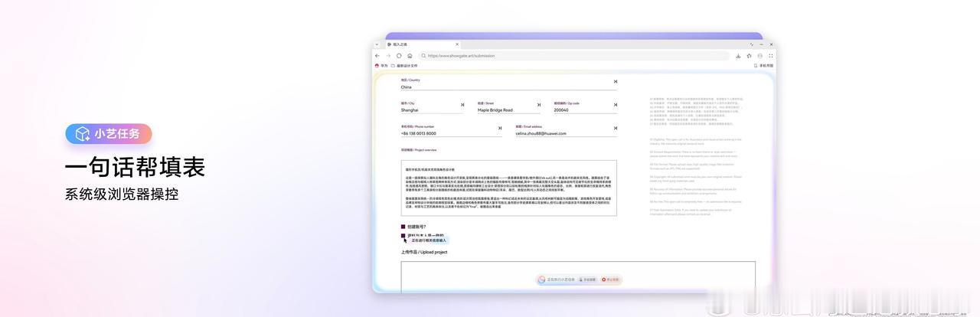Tick the checkbox below 创建账号?
The height and width of the screenshot is (317, 980).
coord(403,236)
